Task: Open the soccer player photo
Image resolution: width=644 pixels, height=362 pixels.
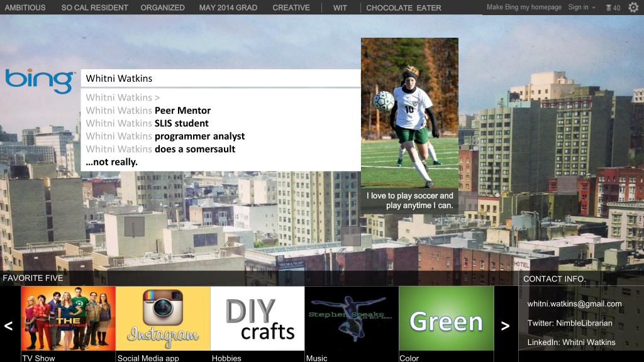Action: point(409,113)
